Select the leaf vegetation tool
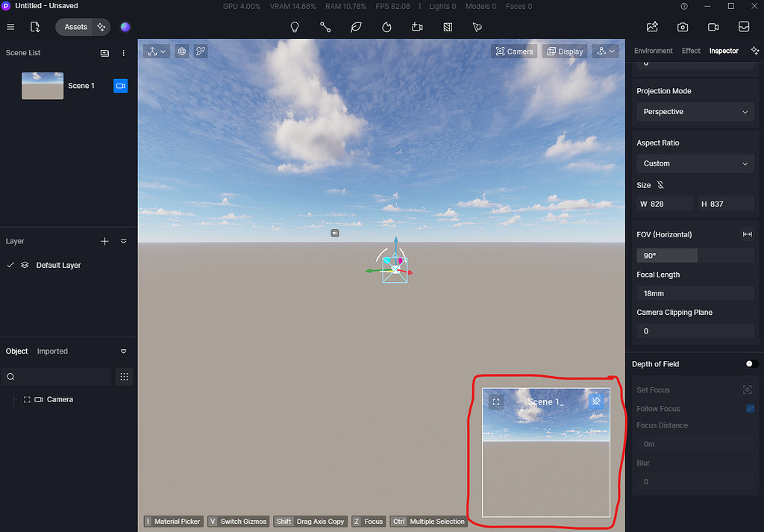The width and height of the screenshot is (764, 532). (356, 27)
